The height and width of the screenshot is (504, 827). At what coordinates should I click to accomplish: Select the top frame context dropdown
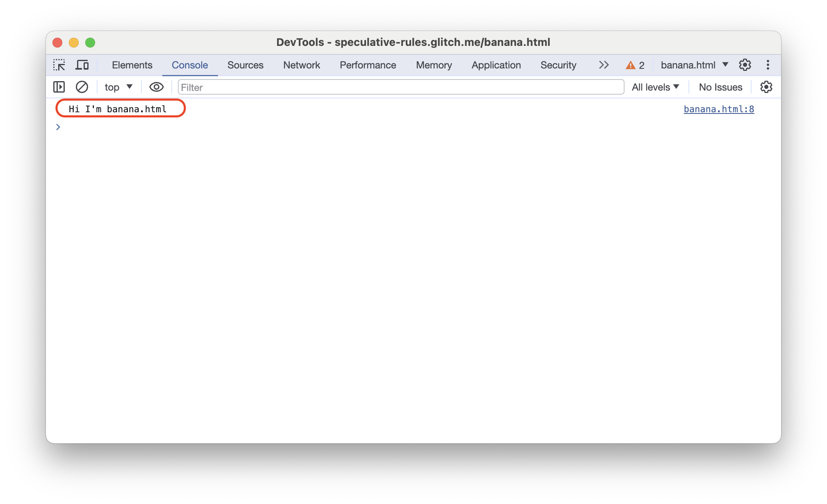[116, 87]
